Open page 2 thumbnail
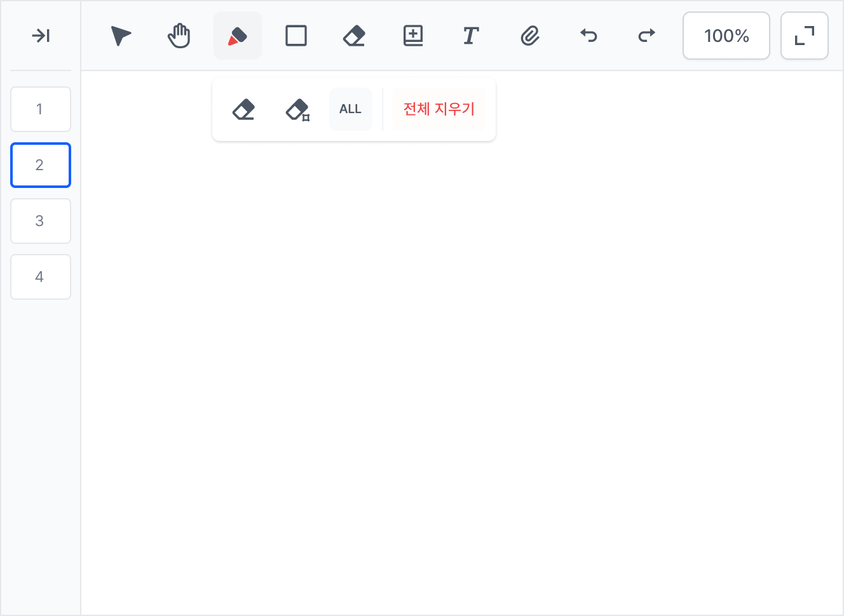The image size is (844, 616). (41, 165)
